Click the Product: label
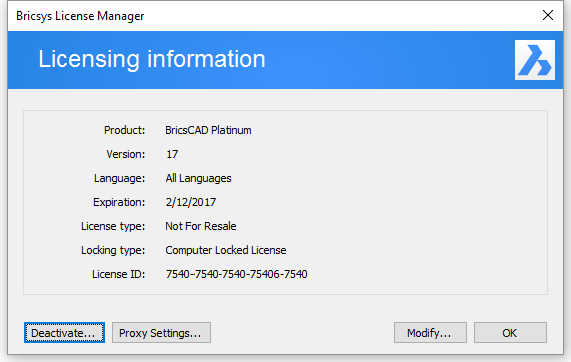571x362 pixels. pos(125,130)
